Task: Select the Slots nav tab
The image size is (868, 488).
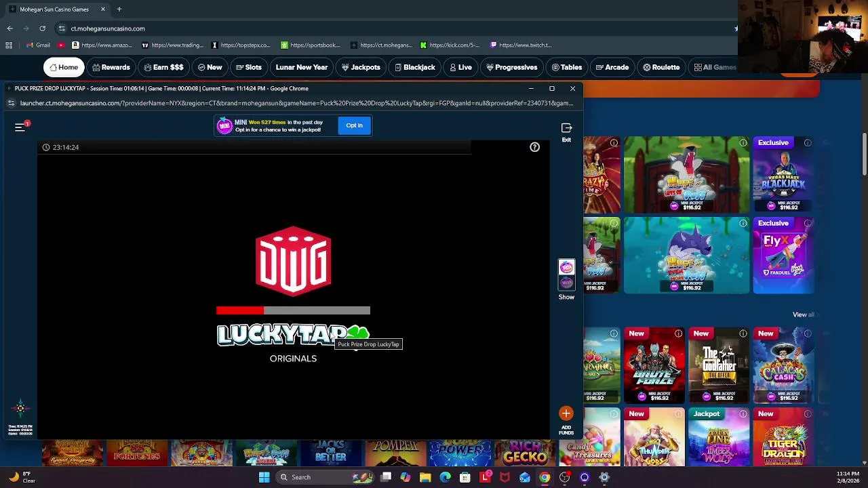Action: pos(249,67)
